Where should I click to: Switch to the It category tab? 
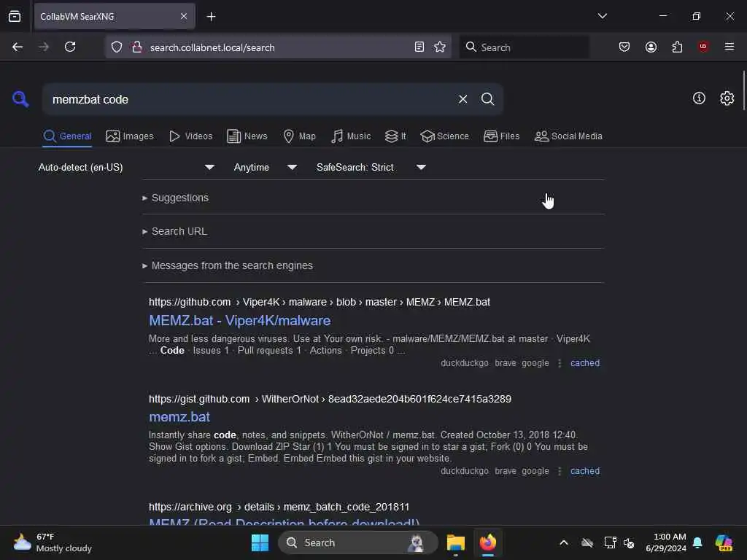pyautogui.click(x=395, y=136)
